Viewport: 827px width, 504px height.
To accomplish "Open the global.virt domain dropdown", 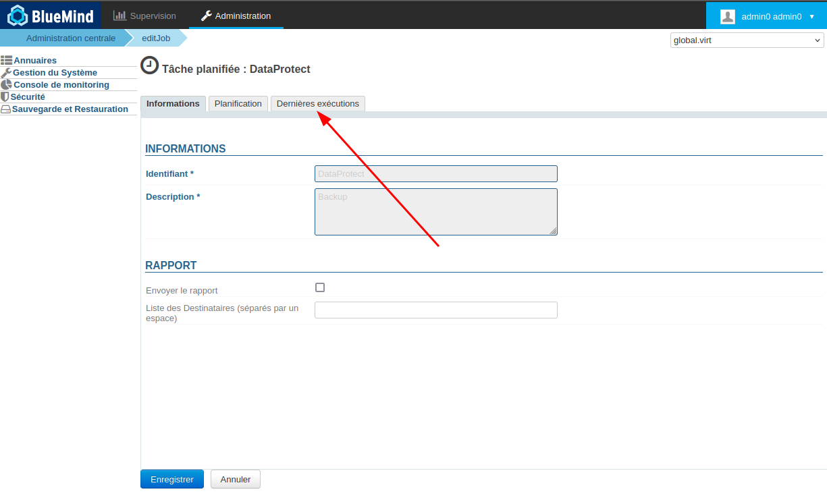I will point(747,40).
